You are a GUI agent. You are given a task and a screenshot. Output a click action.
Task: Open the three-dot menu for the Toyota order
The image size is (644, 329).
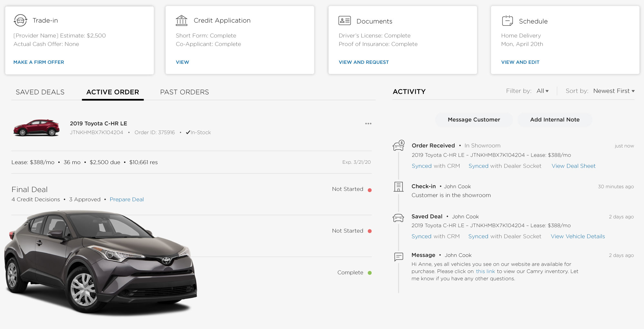click(368, 123)
